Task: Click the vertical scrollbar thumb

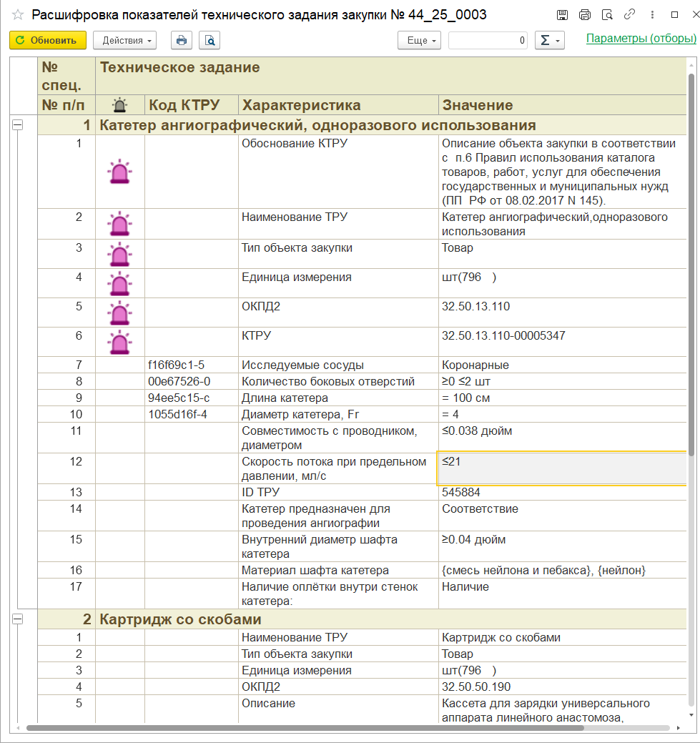Action: coord(691,265)
